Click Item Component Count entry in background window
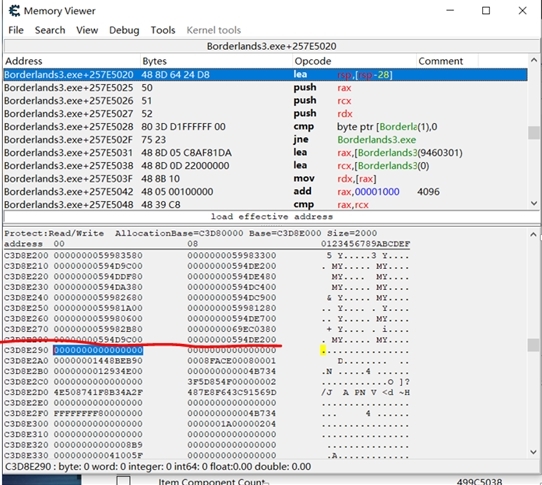 tap(212, 481)
